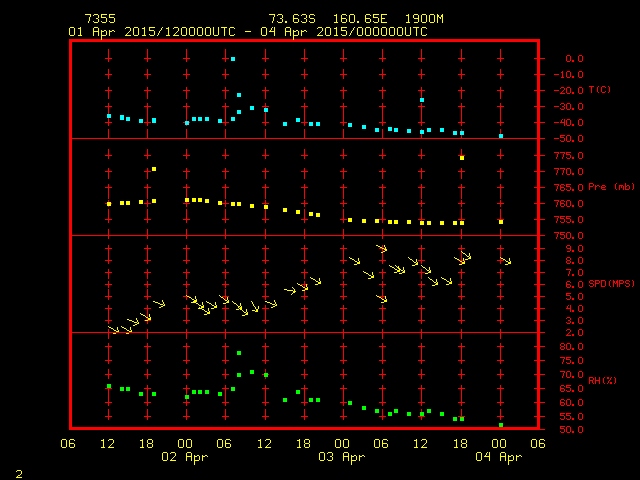Click the T(C) axis title
The height and width of the screenshot is (480, 640).
click(x=600, y=89)
